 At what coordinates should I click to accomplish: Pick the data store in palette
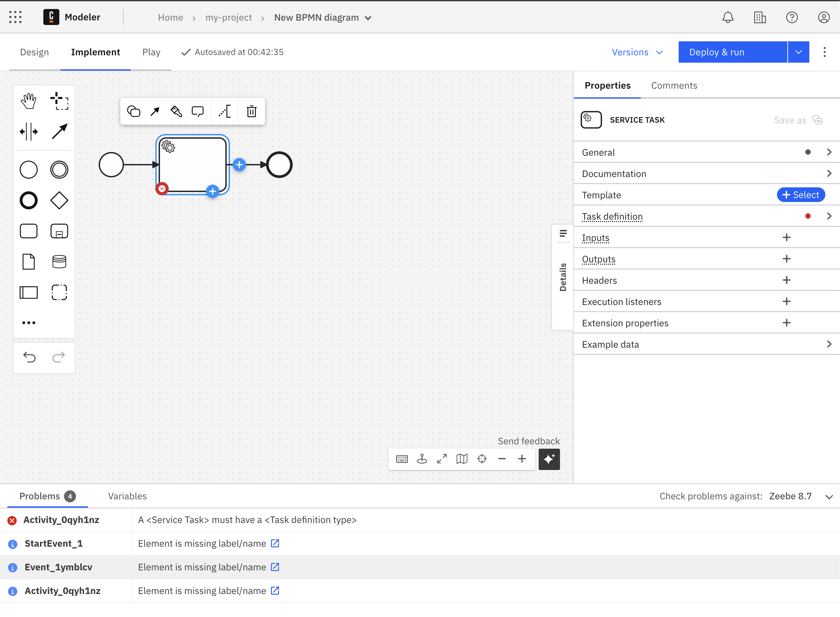[x=59, y=262]
